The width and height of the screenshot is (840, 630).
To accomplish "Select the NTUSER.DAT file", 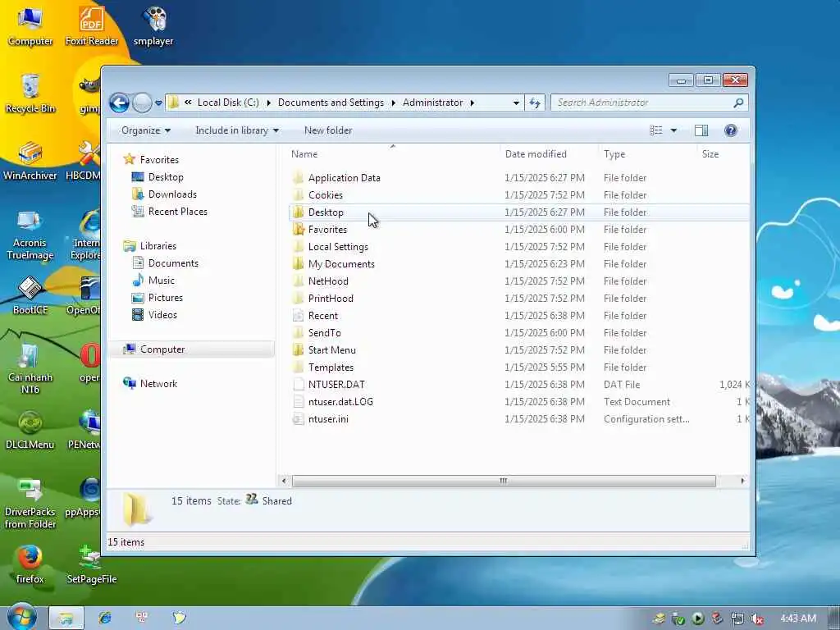I will 336,384.
